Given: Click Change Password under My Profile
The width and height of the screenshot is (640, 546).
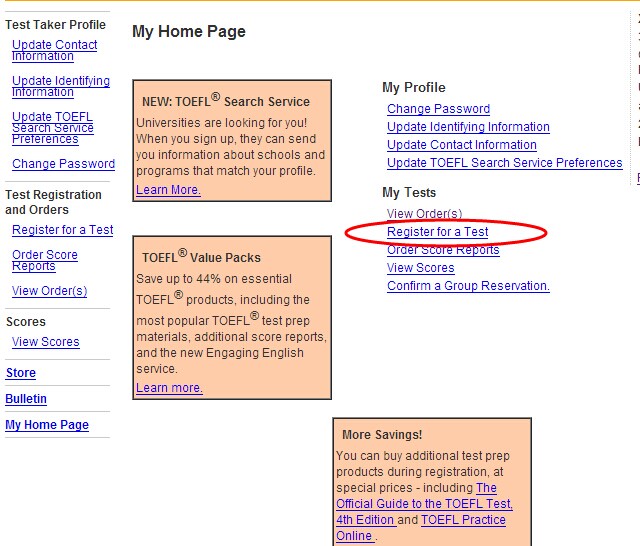Looking at the screenshot, I should (x=438, y=109).
